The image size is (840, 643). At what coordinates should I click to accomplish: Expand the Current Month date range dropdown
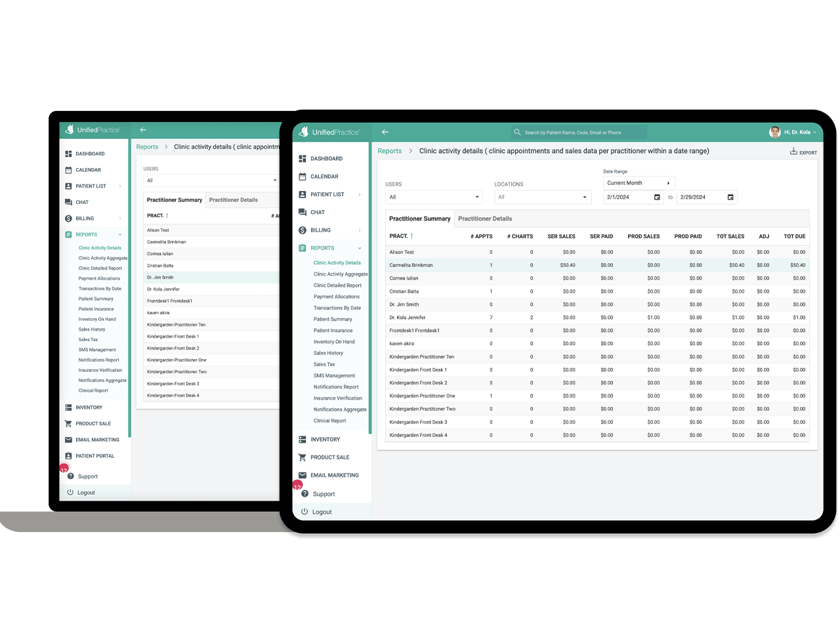coord(639,183)
